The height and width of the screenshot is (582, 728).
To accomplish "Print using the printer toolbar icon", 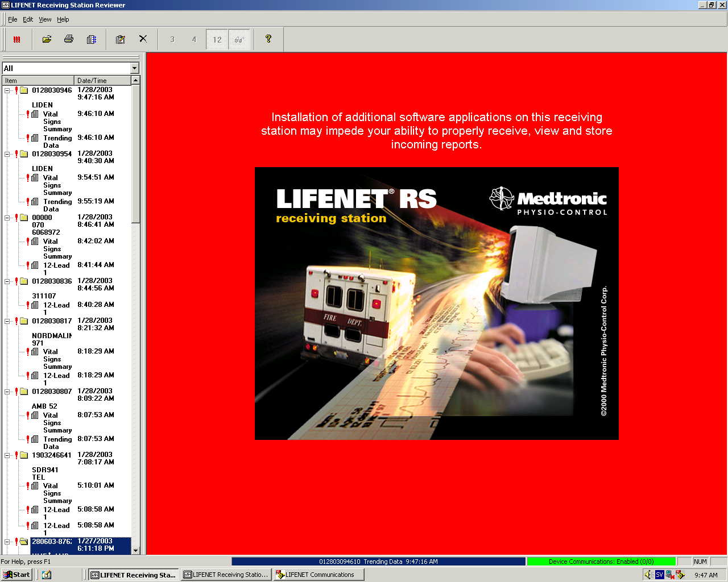I will (x=69, y=39).
